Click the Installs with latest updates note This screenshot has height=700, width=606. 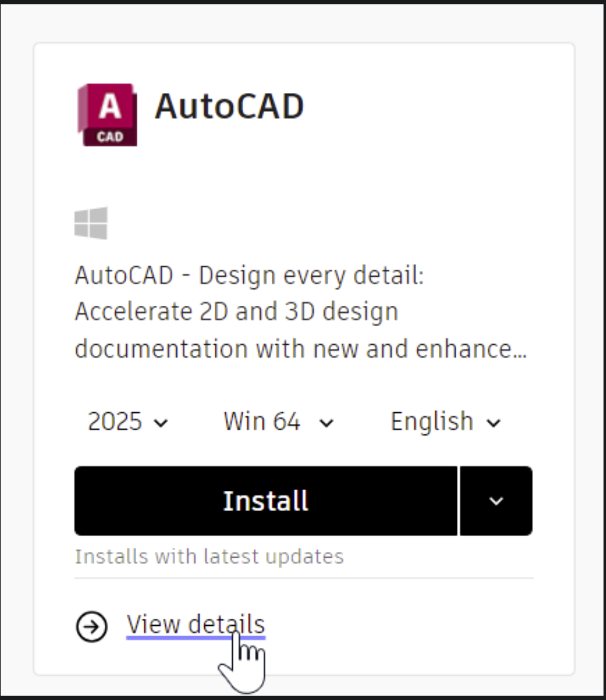(209, 556)
